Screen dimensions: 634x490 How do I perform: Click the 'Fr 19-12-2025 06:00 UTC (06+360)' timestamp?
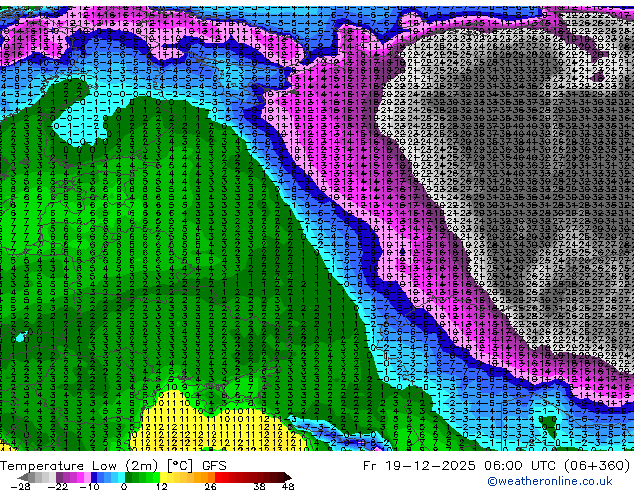pyautogui.click(x=497, y=466)
